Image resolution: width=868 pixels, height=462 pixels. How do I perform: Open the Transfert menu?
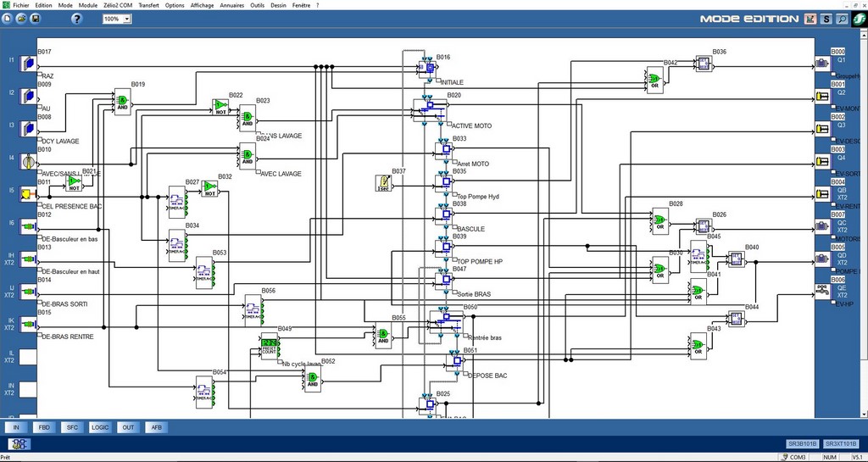[x=148, y=4]
